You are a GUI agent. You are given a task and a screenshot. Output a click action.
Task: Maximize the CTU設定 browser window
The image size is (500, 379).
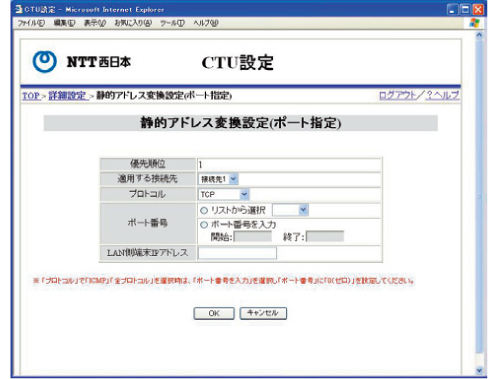[465, 10]
